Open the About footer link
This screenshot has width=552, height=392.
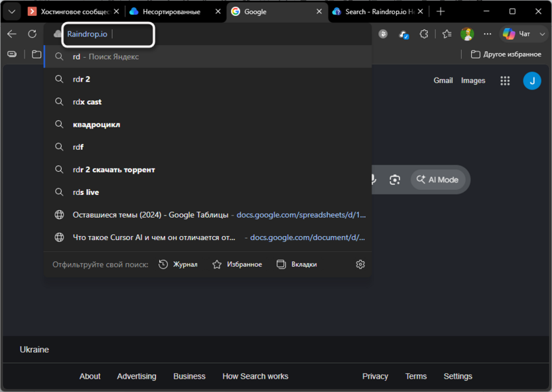(x=90, y=376)
